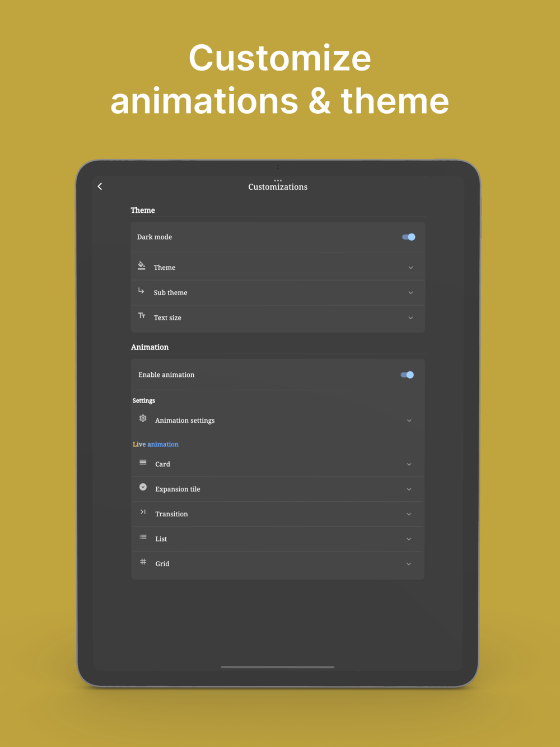The width and height of the screenshot is (560, 747).
Task: Click the Expansion tile label
Action: pyautogui.click(x=178, y=489)
